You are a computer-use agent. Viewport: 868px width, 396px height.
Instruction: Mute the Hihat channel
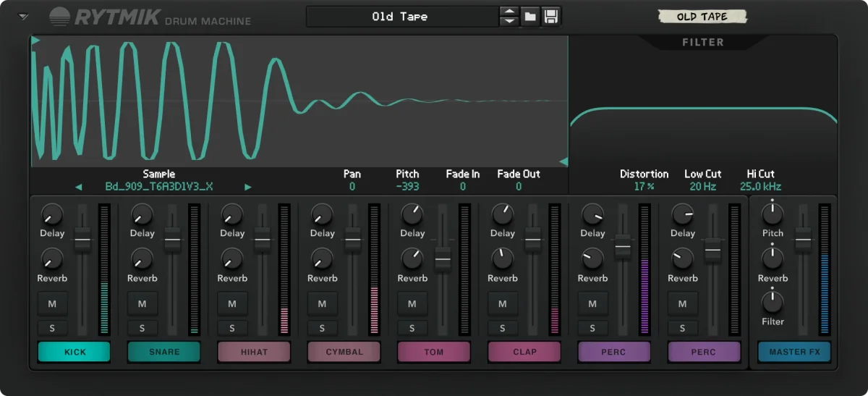click(x=232, y=303)
